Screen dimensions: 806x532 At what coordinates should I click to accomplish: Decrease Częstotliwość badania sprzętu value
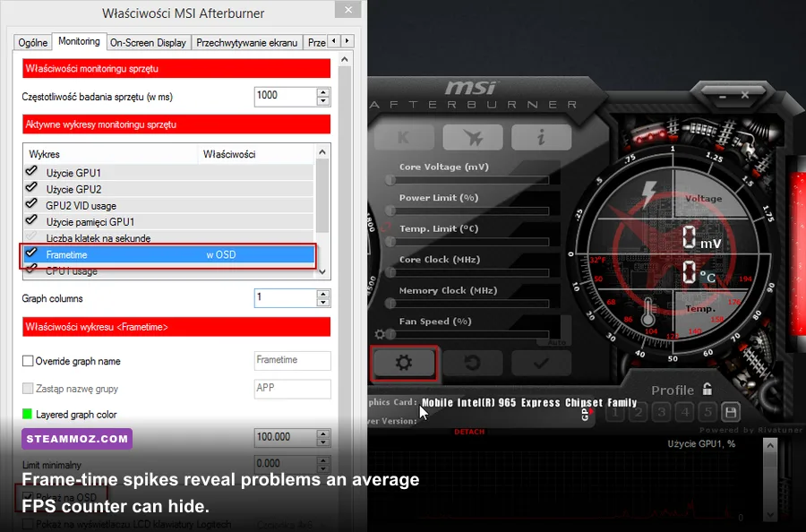323,101
